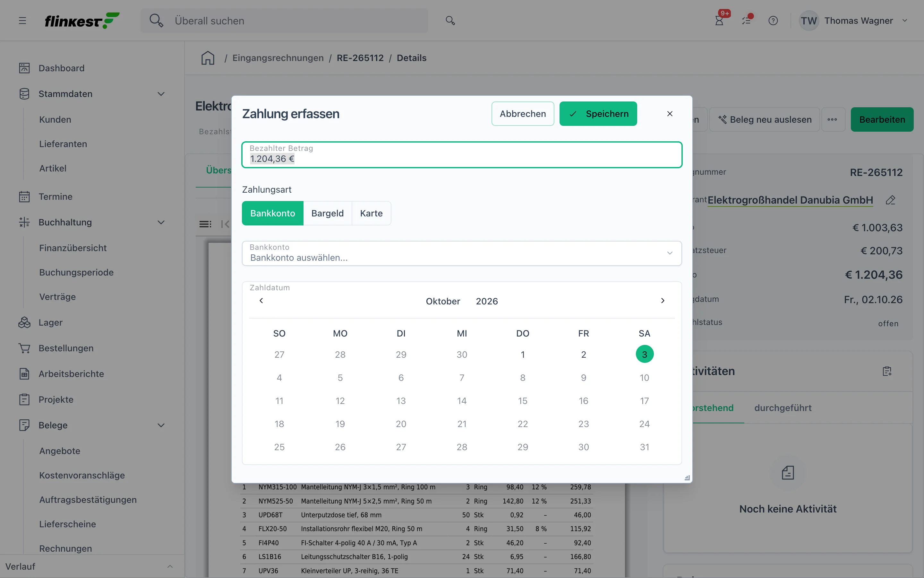The height and width of the screenshot is (578, 924).
Task: Click Speichern to save payment
Action: 598,114
